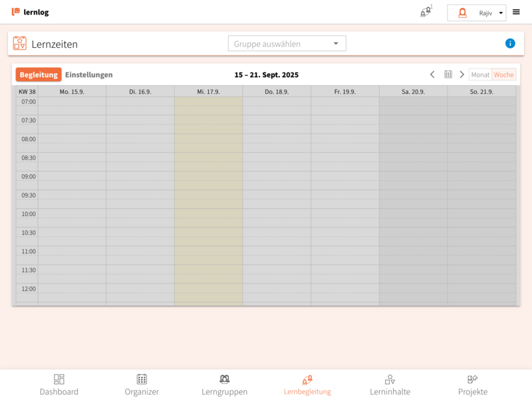The height and width of the screenshot is (399, 532).
Task: Select the Begleitung tab
Action: pyautogui.click(x=39, y=74)
